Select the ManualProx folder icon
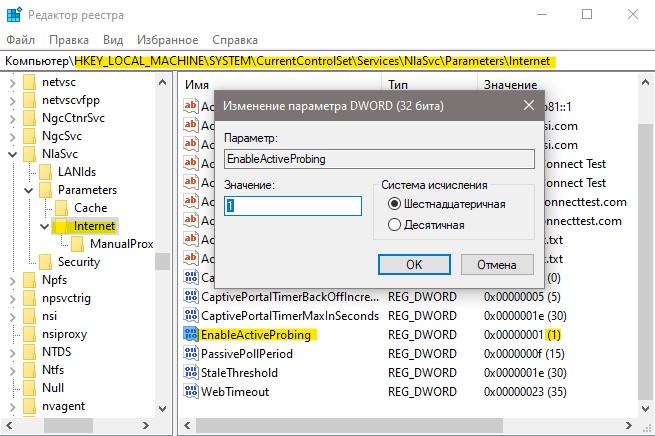Screen dimensions: 655x436 coord(77,244)
